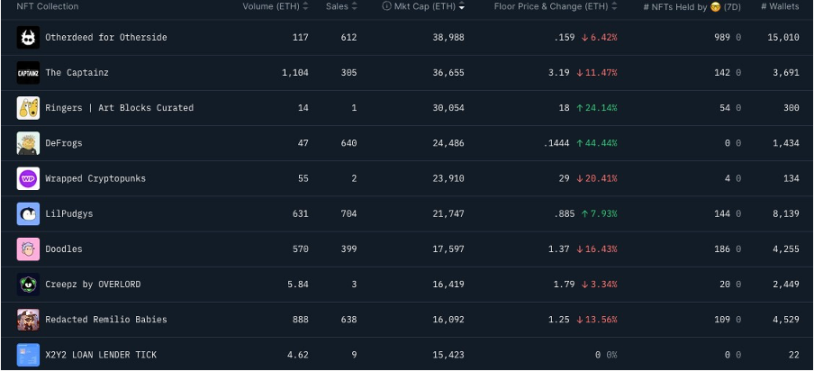The width and height of the screenshot is (814, 371).
Task: Open the Redacted Remilio Babies collection link
Action: point(106,320)
